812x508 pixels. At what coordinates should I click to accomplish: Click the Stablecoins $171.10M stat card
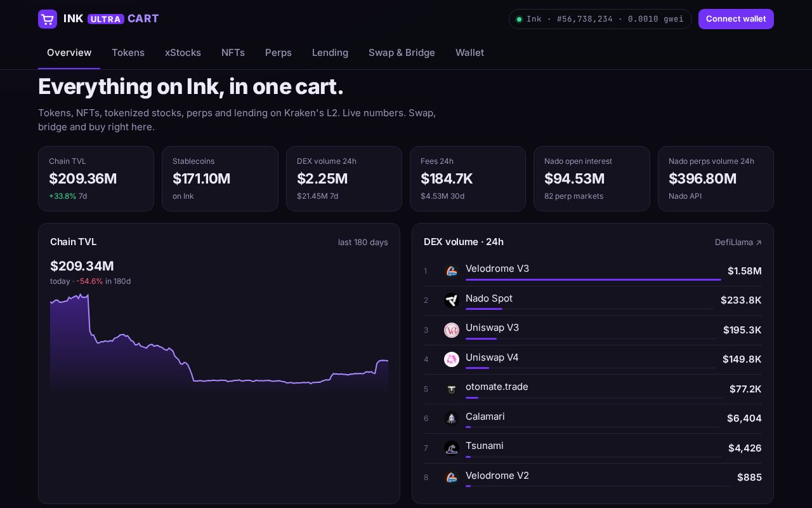(x=220, y=178)
